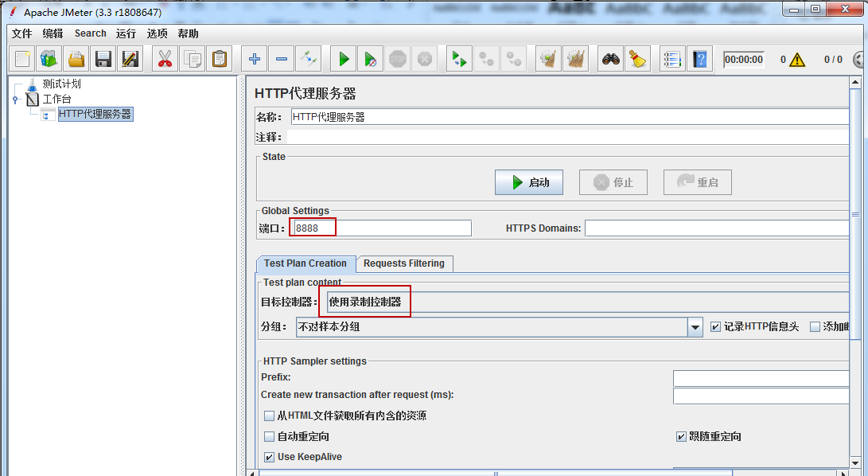Click the 启动 start button

click(528, 182)
